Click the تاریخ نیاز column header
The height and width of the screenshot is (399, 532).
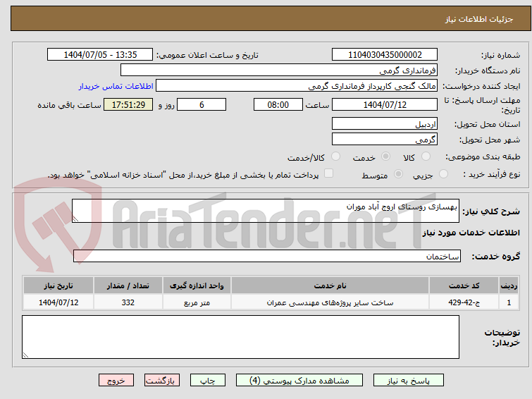[x=58, y=286]
